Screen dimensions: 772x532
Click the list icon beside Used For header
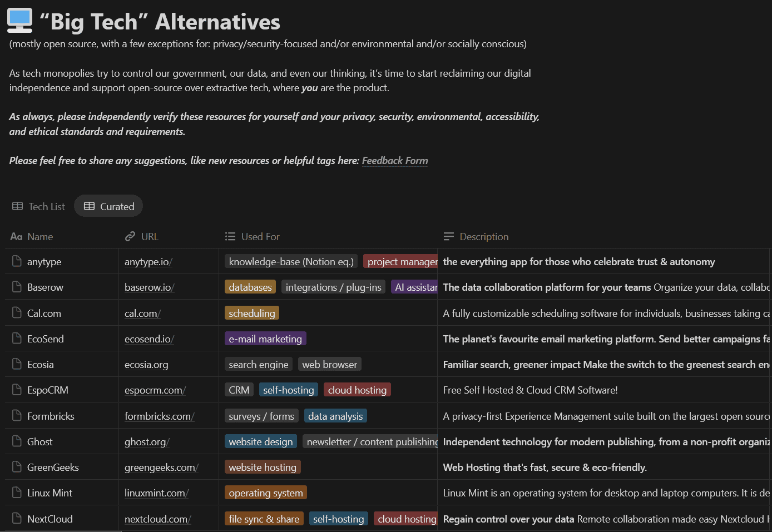tap(230, 236)
